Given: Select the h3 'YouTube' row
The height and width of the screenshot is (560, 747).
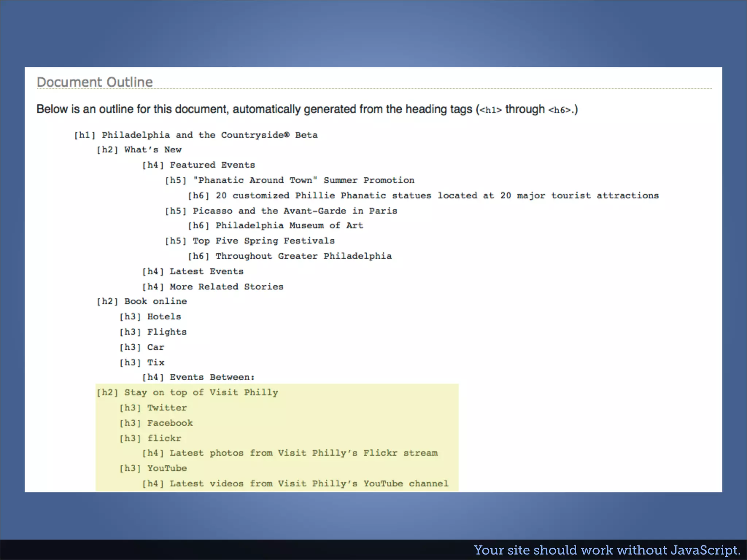Looking at the screenshot, I should (153, 468).
